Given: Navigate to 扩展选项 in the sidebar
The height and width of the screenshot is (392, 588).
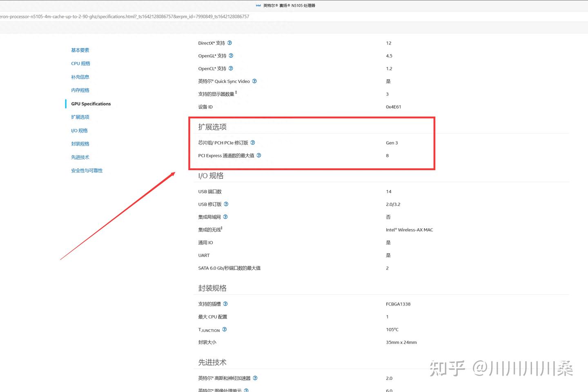Looking at the screenshot, I should click(x=80, y=117).
